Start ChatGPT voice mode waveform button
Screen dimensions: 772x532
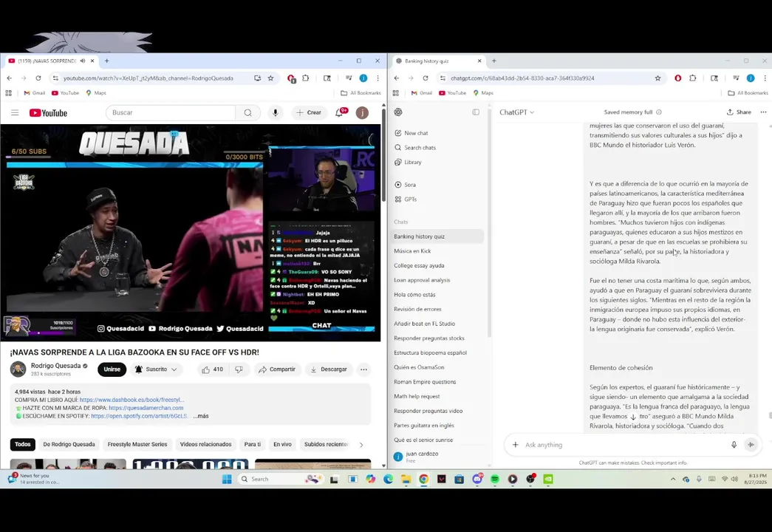click(751, 445)
